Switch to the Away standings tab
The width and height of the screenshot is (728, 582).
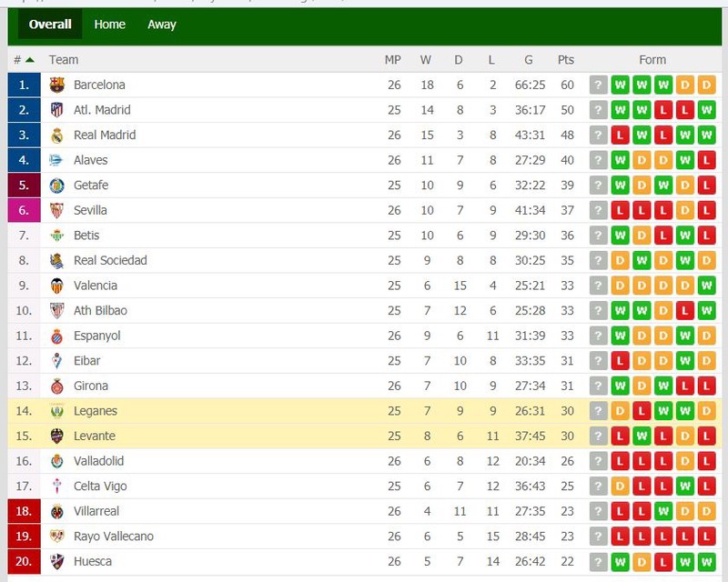tap(162, 25)
